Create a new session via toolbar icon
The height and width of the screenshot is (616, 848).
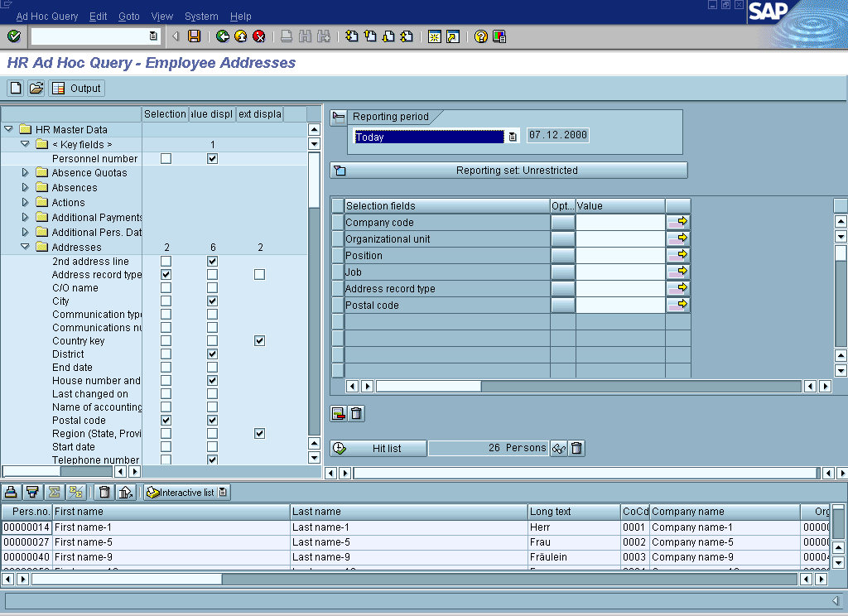click(x=434, y=36)
